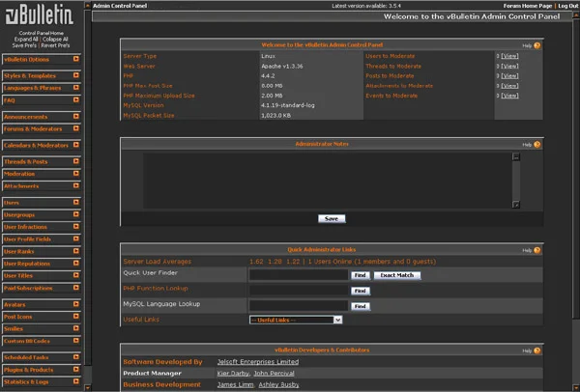This screenshot has height=392, width=580.
Task: Save the administrator notes
Action: (331, 218)
